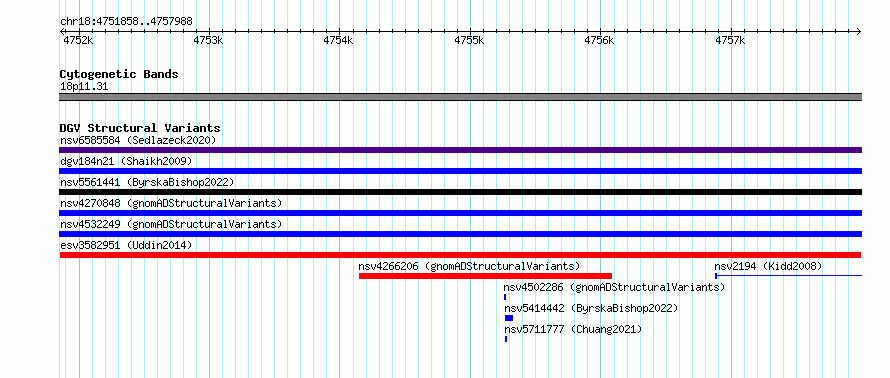The image size is (890, 378).
Task: Click the nsv2194 (Kidd2008) label
Action: pos(768,266)
